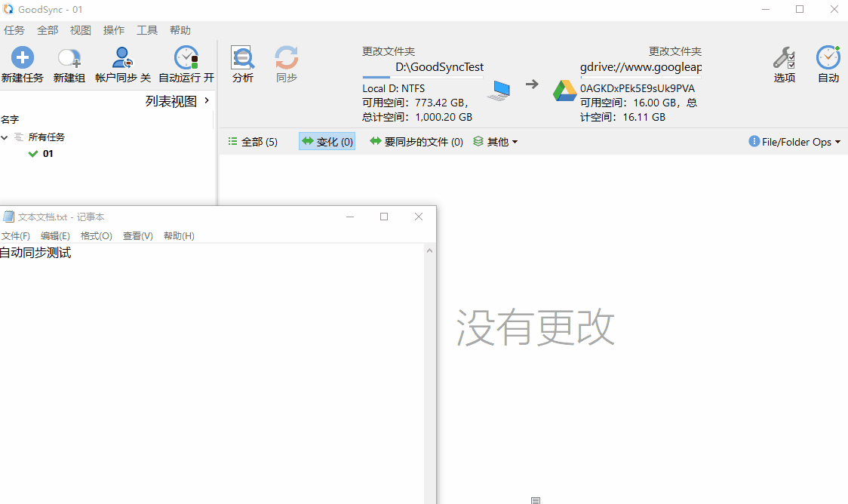Open Auto (自动) clock icon
The height and width of the screenshot is (504, 848).
828,57
